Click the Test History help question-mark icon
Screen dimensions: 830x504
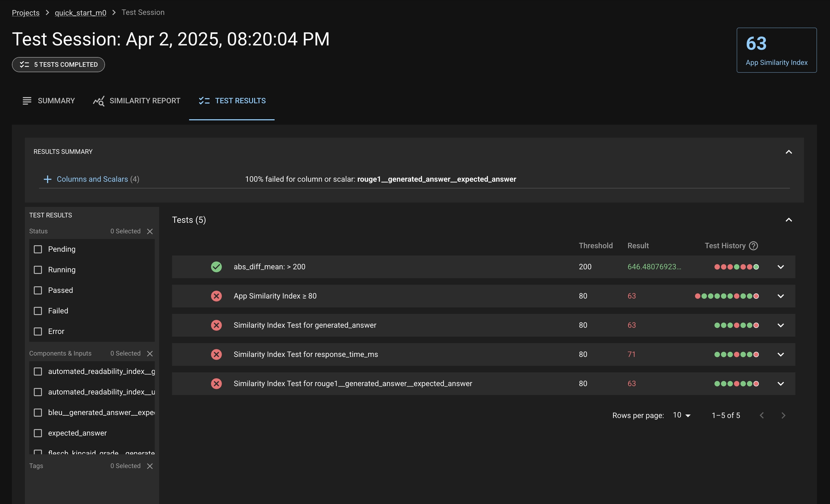tap(753, 246)
